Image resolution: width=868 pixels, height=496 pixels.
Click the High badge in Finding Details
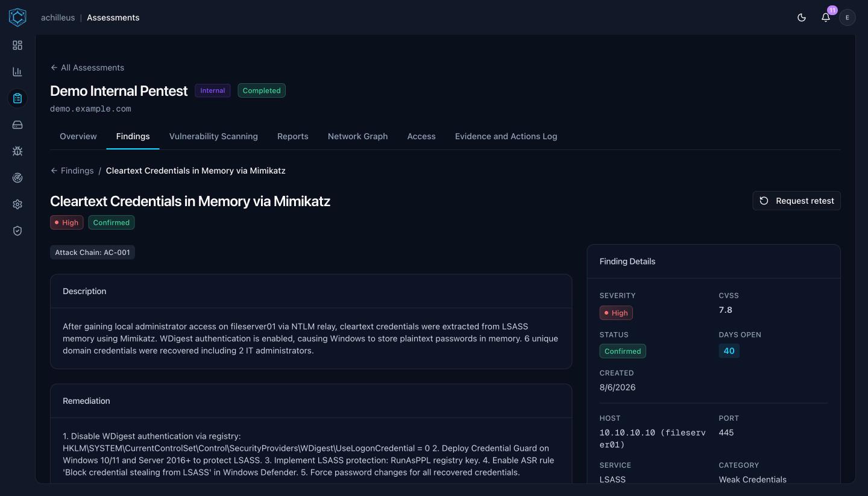click(616, 313)
